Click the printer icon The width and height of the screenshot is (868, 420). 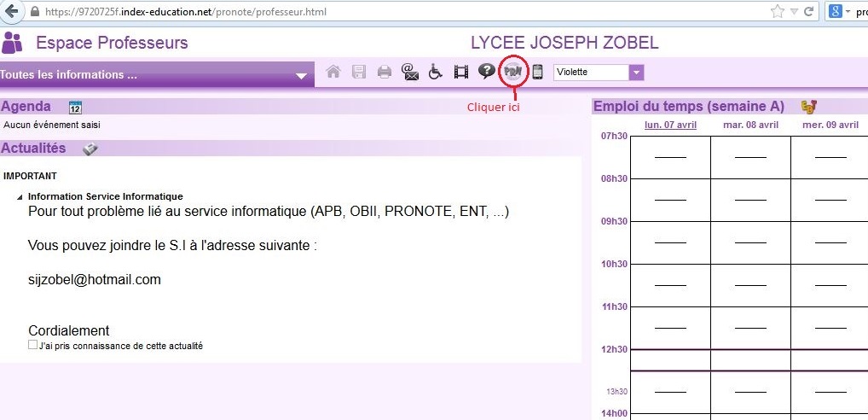(385, 73)
